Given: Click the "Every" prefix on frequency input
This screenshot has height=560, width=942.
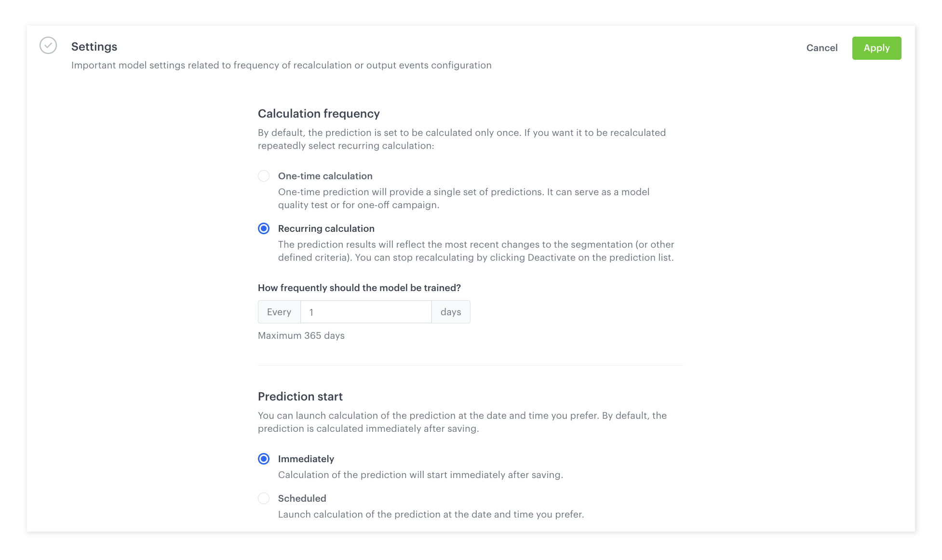Looking at the screenshot, I should click(279, 312).
